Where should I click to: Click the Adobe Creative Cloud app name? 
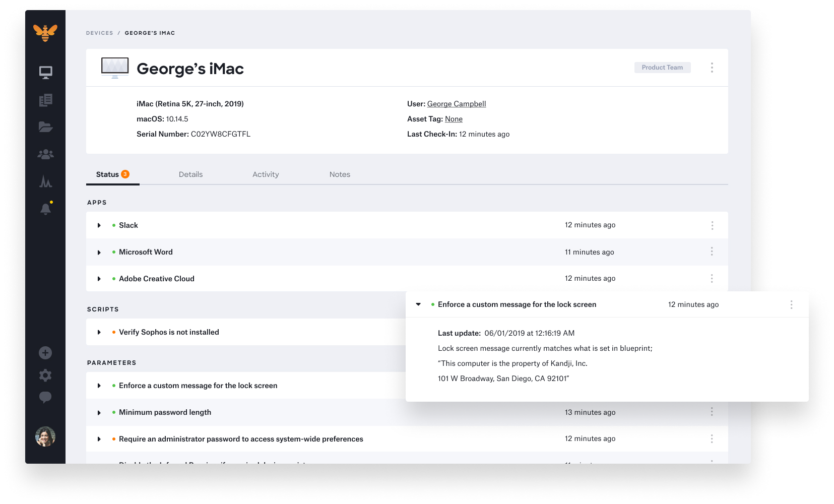point(157,279)
